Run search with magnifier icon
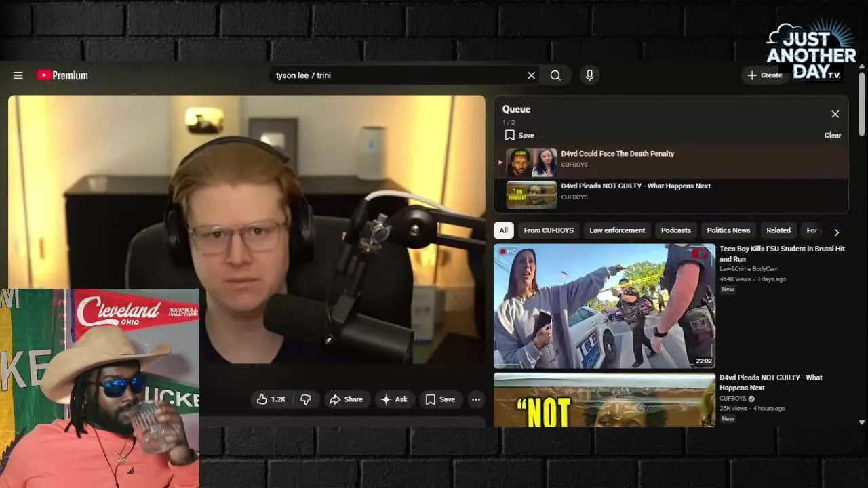The image size is (868, 488). pos(555,75)
